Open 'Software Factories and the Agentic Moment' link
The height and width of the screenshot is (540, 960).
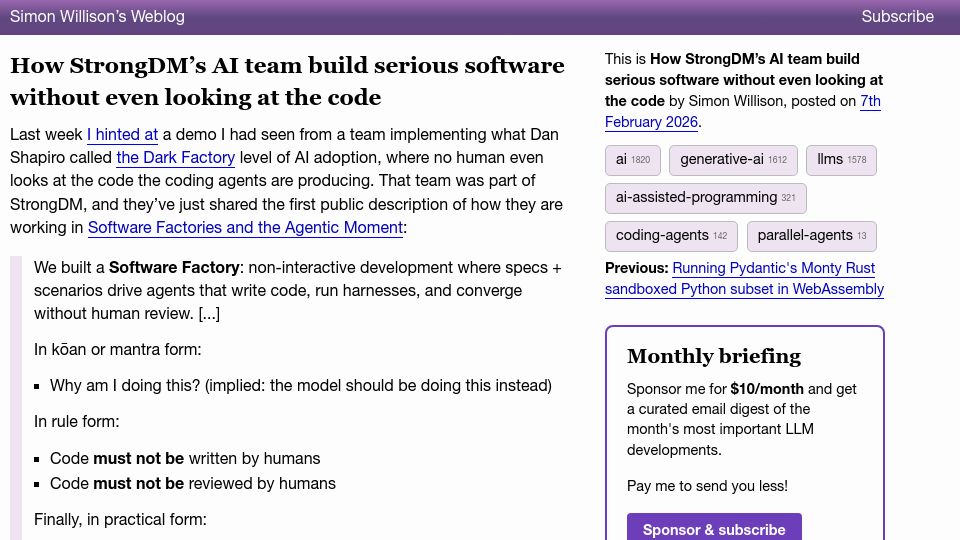(x=246, y=228)
